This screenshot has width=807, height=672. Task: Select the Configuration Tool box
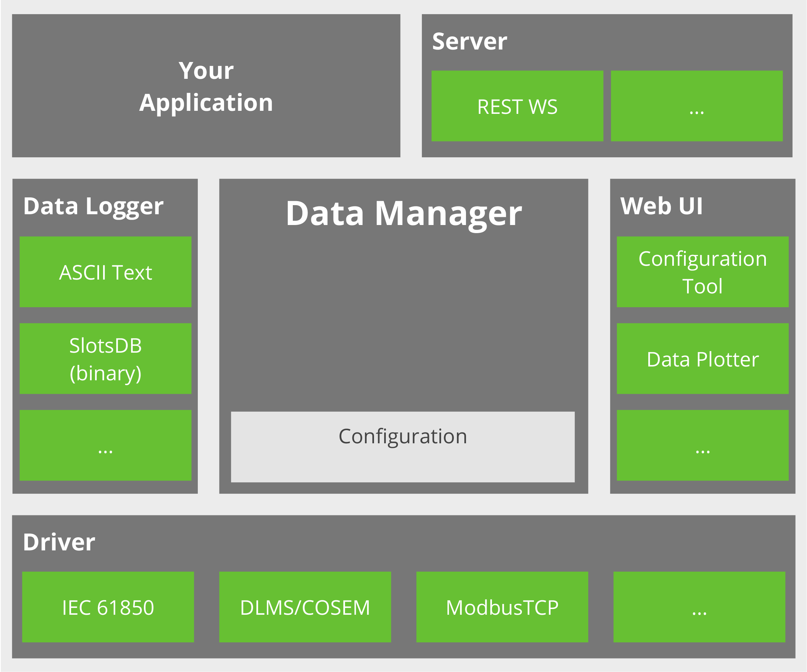pos(703,272)
